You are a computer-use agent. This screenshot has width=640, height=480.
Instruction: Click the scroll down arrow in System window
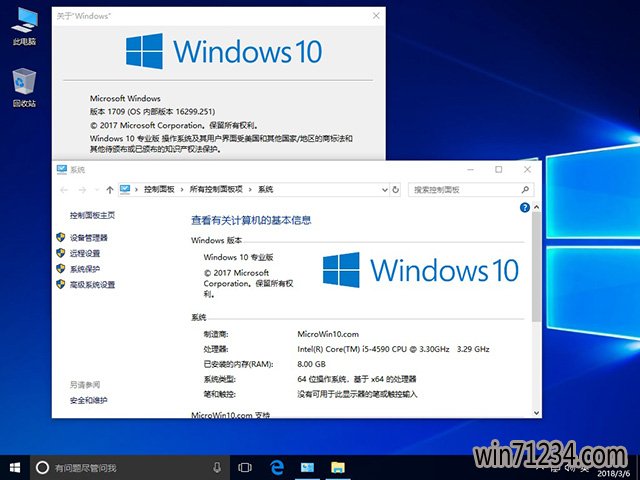[536, 413]
